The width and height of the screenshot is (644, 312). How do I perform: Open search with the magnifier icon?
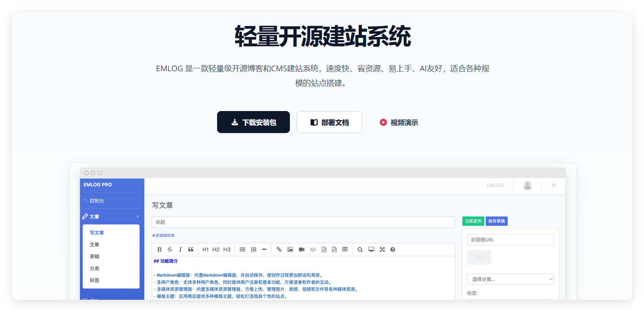click(360, 249)
